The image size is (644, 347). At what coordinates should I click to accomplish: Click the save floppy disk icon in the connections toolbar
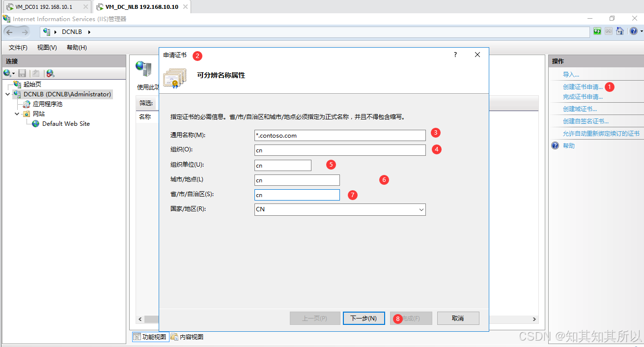(x=22, y=73)
